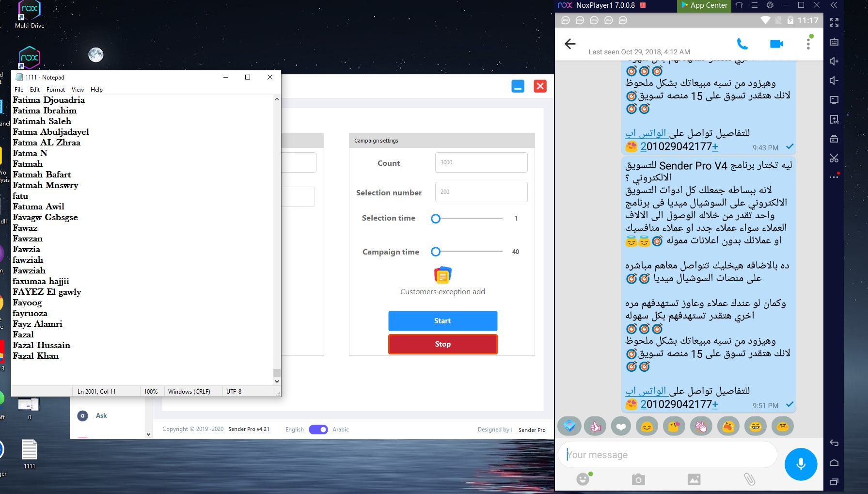This screenshot has width=868, height=494.
Task: Open the View menu in Notepad
Action: pyautogui.click(x=78, y=90)
